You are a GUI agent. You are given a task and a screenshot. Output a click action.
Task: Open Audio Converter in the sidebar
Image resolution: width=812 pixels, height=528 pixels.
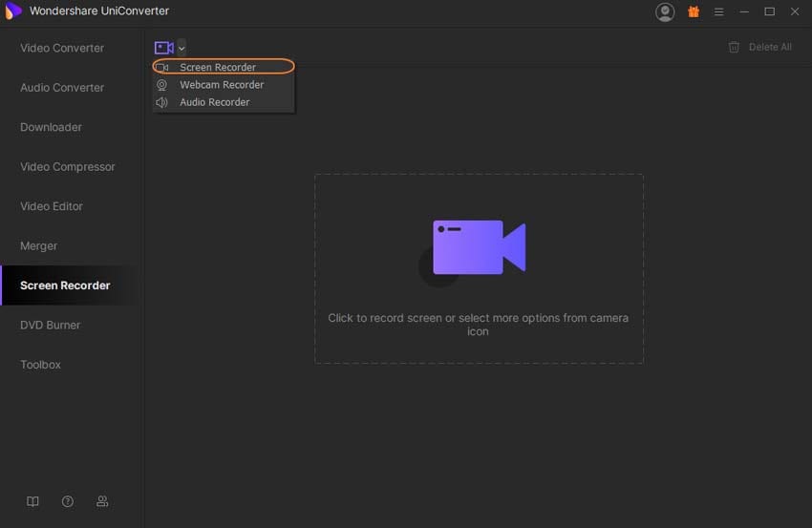(62, 88)
